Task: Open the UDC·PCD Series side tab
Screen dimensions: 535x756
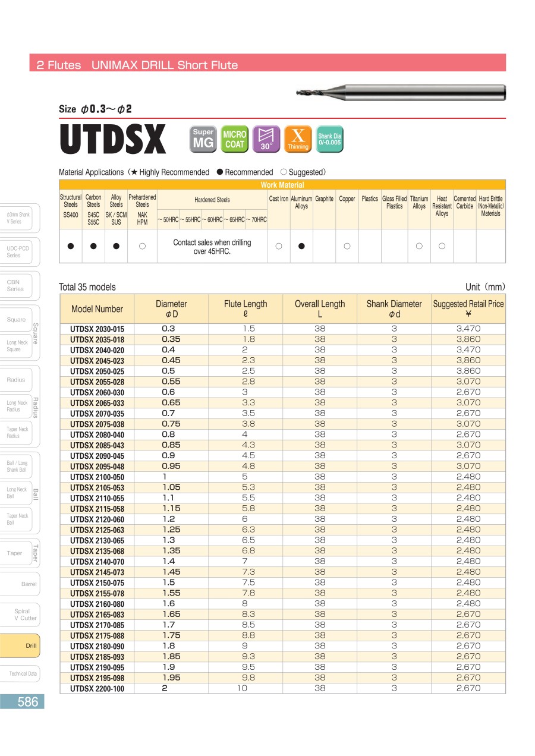Action: tap(17, 252)
